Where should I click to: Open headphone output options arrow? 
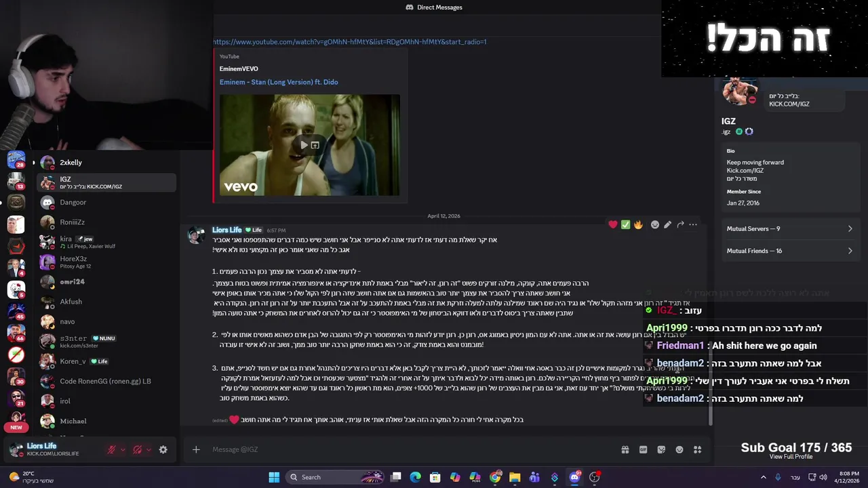149,449
